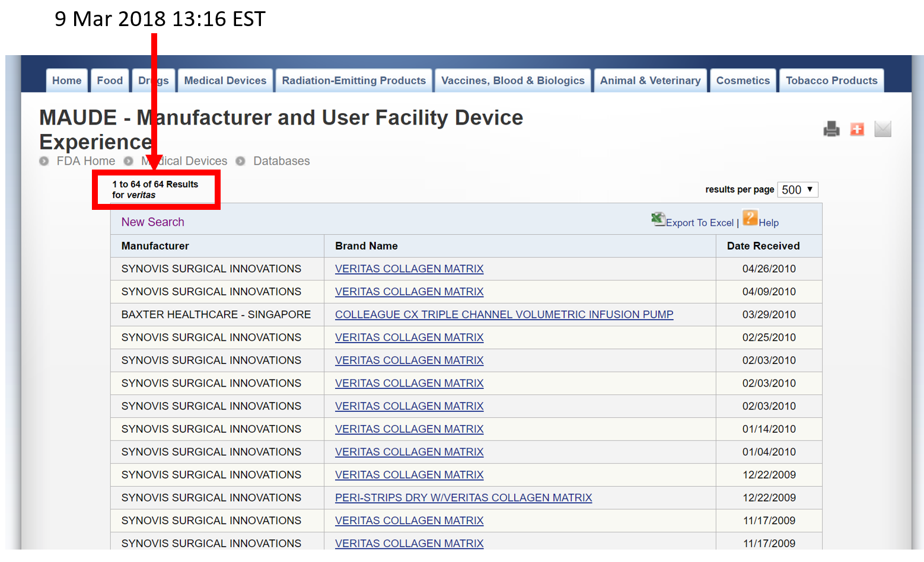
Task: Open the PERI-STRIPS DRY W/VERITAS report
Action: [x=463, y=497]
